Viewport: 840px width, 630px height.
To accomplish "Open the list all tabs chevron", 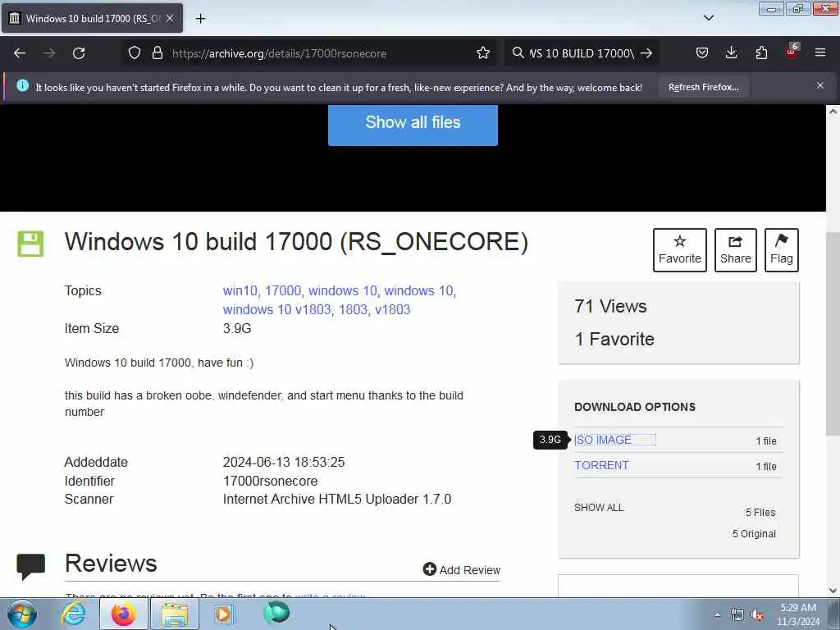I will pyautogui.click(x=708, y=18).
